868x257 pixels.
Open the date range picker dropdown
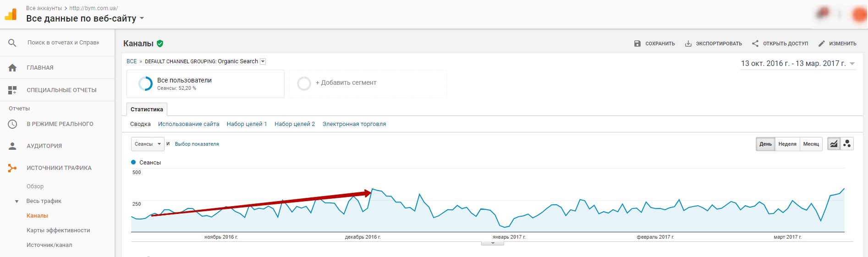pyautogui.click(x=798, y=64)
